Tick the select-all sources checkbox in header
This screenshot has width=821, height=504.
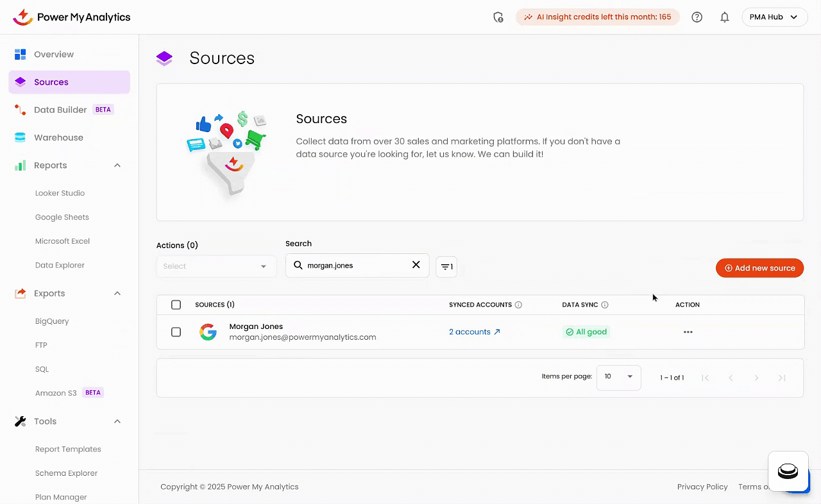[x=176, y=305]
